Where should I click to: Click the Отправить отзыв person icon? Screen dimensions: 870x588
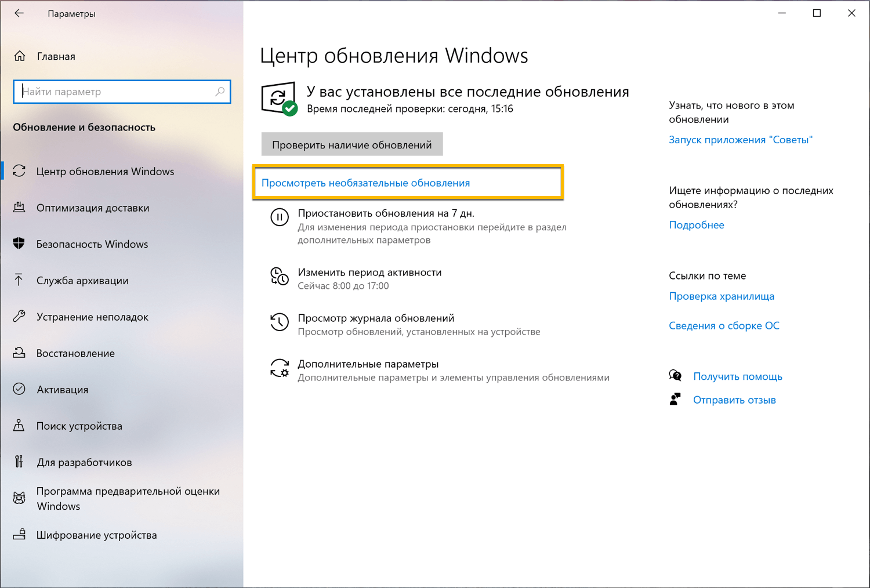(675, 399)
